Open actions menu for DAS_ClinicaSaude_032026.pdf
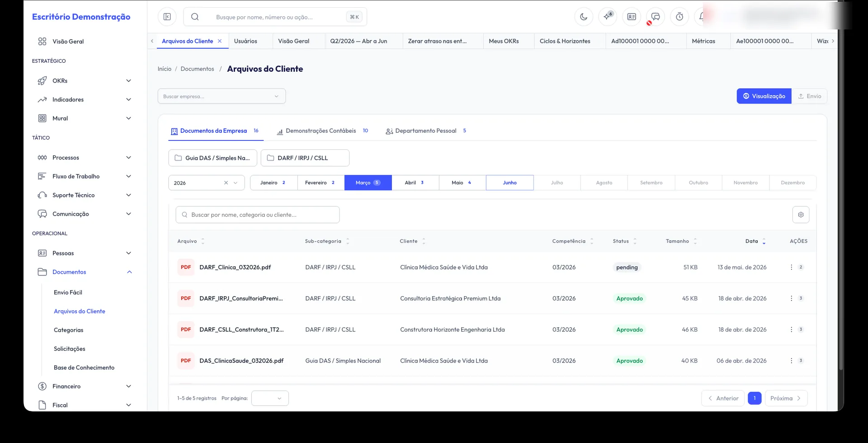The width and height of the screenshot is (868, 443). [x=791, y=361]
